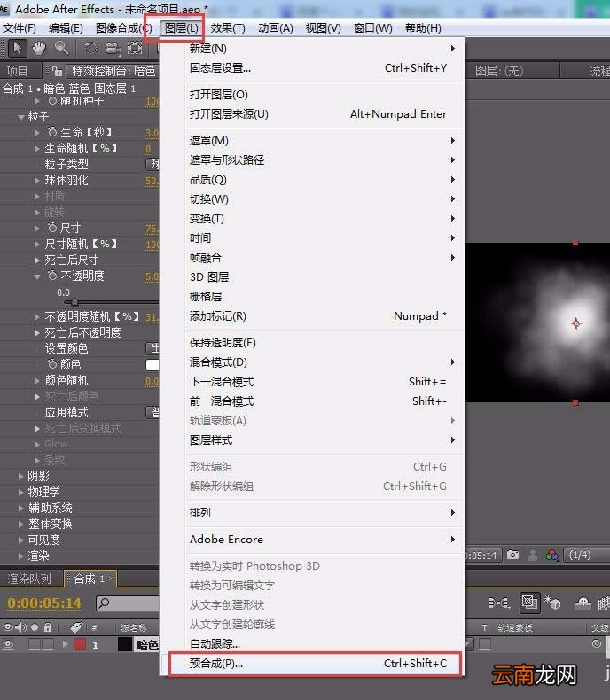
Task: Click the parent pick whip spiral icon
Action: tap(596, 644)
